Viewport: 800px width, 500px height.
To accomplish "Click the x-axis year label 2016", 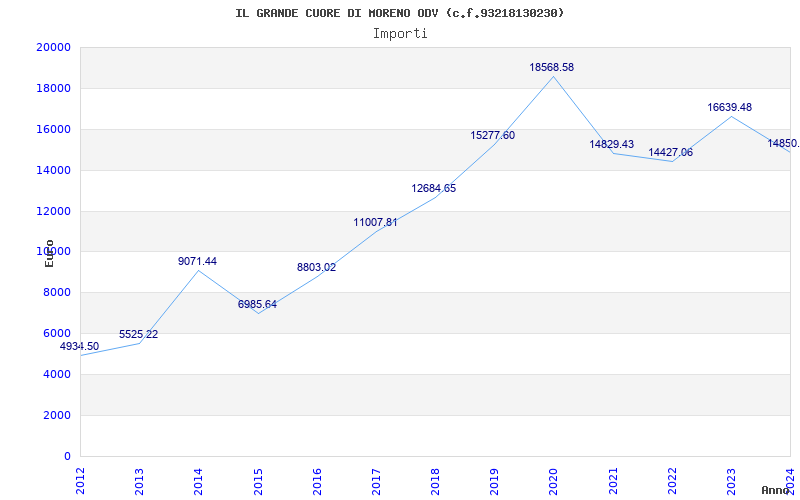I will 317,481.
